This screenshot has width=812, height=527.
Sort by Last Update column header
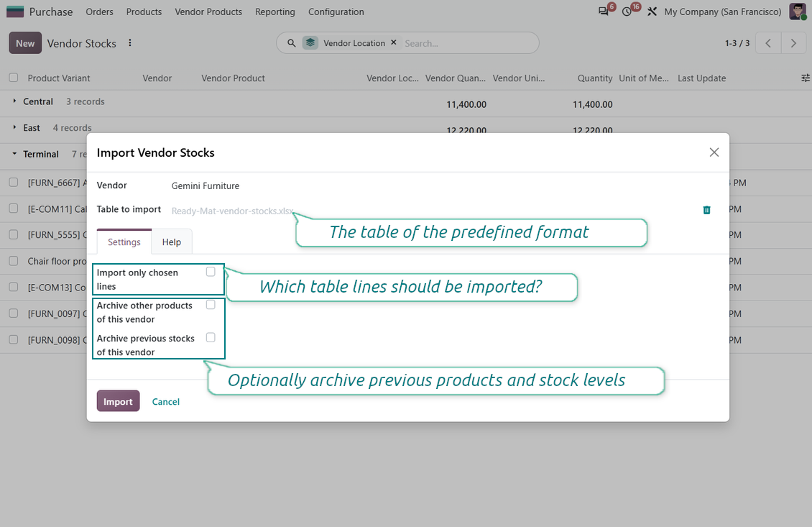(701, 78)
